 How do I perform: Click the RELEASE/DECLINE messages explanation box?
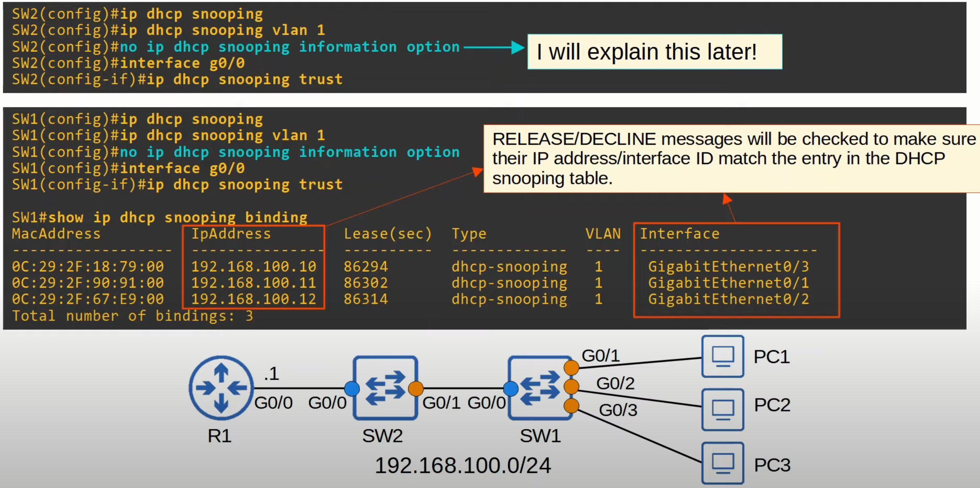(x=731, y=159)
